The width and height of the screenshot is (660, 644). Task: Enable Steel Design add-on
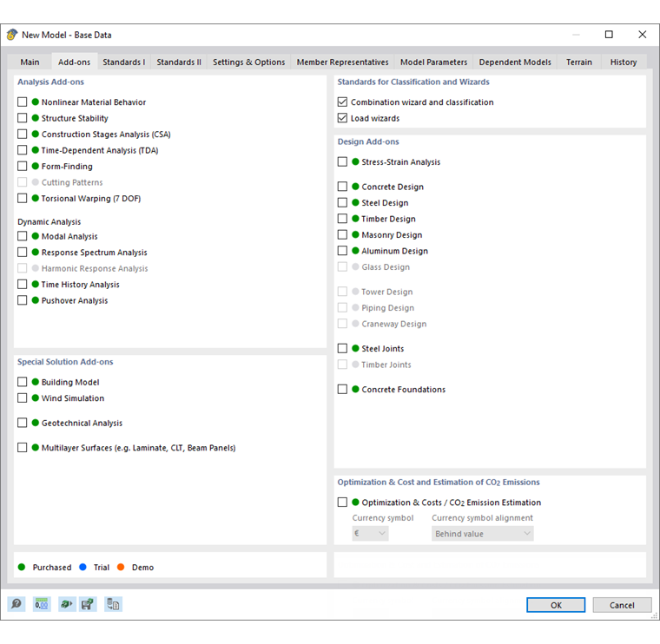coord(343,202)
